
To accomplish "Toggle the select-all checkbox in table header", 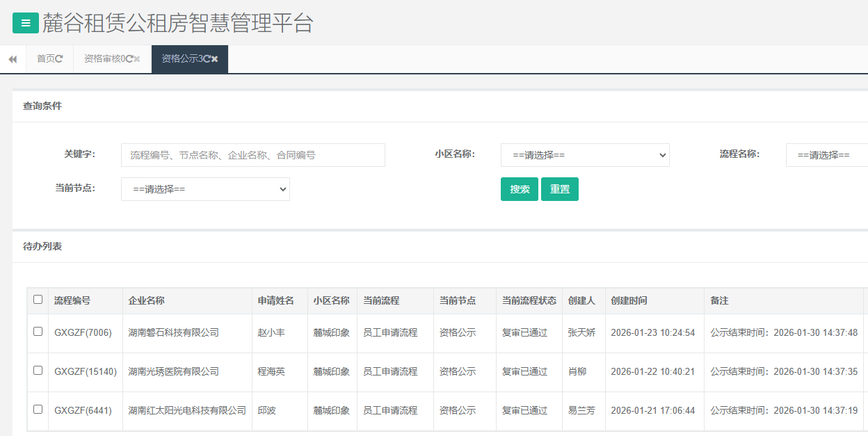I will point(38,300).
